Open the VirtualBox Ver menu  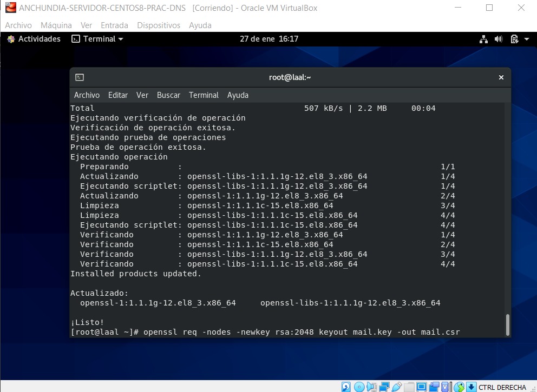(86, 25)
